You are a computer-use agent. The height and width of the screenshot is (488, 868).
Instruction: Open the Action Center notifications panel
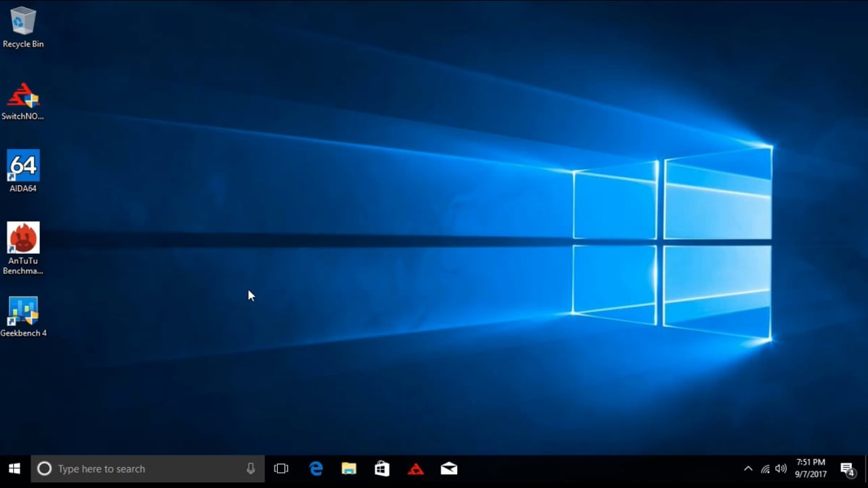[848, 468]
